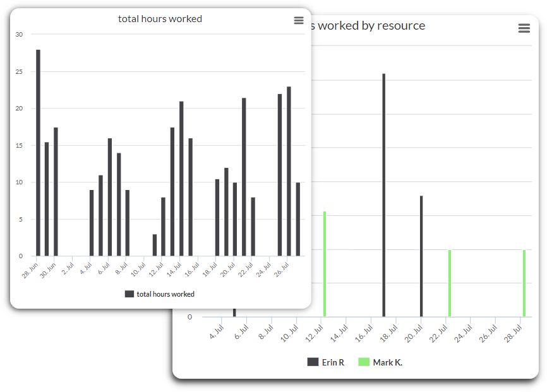
Task: Click Mark K.'s green bar at 28. Jul
Action: (x=524, y=283)
